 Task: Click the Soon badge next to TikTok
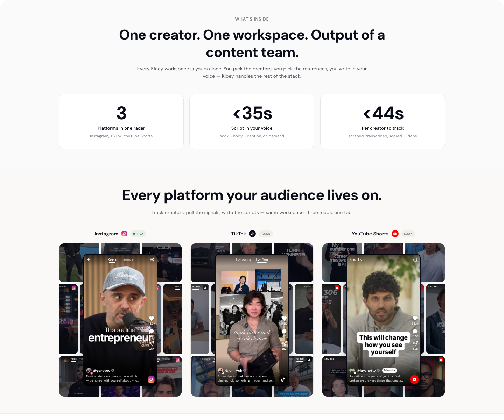266,234
